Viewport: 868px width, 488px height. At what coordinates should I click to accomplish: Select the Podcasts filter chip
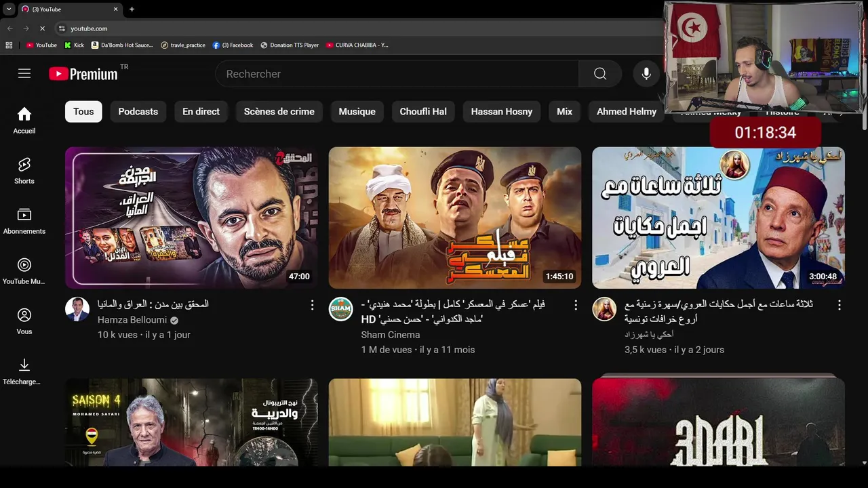[138, 112]
